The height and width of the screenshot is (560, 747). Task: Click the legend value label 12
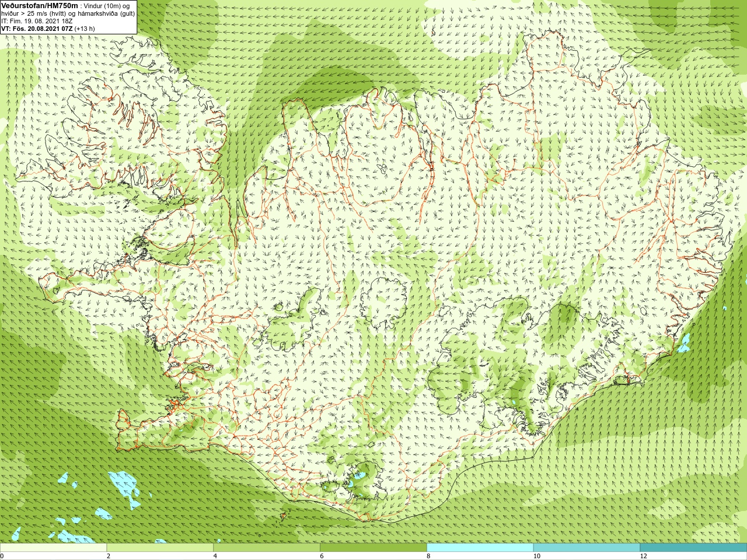(x=644, y=556)
